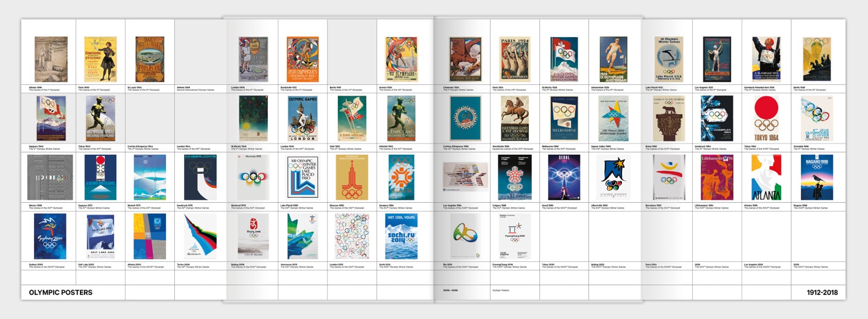Select the 'London 1944' caption text
868x319 pixels.
(184, 146)
